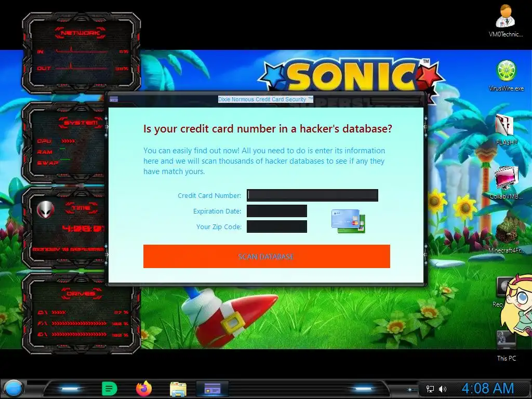This screenshot has width=532, height=399.
Task: Select the CollabVMB desktop icon
Action: tap(506, 182)
